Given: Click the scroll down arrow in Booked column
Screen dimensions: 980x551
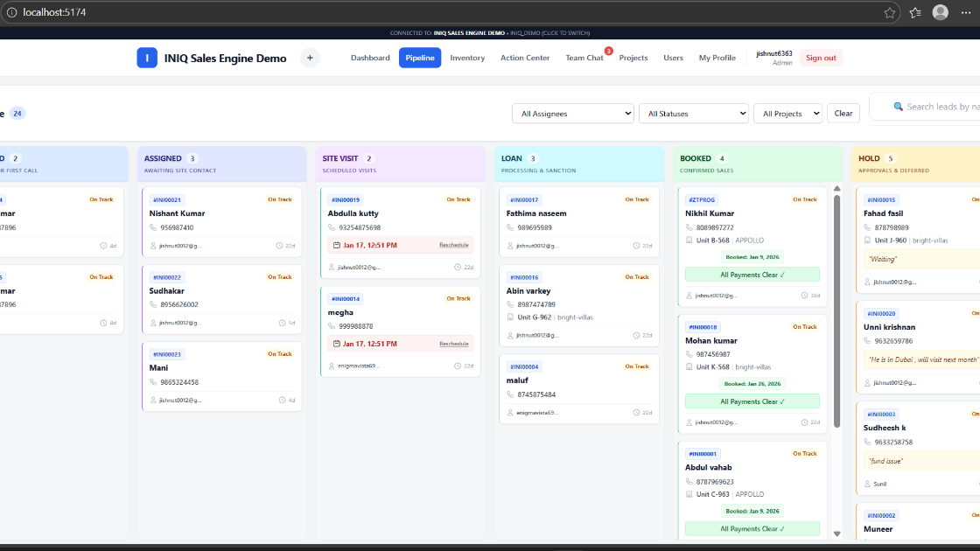Looking at the screenshot, I should click(836, 534).
